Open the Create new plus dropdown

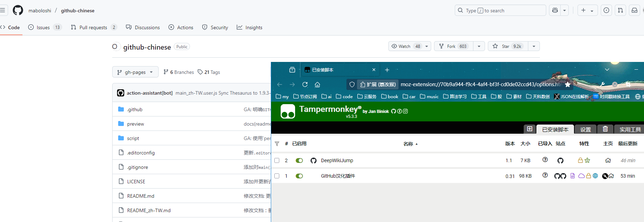(x=587, y=10)
